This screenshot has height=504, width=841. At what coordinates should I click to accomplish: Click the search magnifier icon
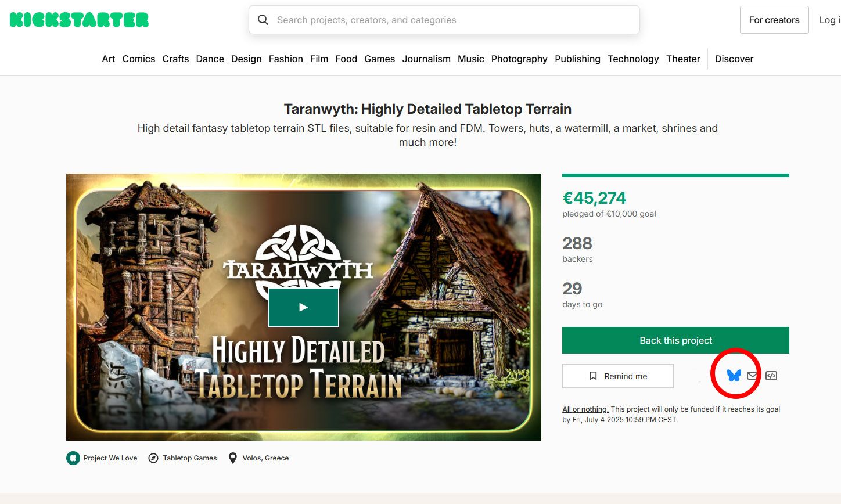pyautogui.click(x=263, y=20)
